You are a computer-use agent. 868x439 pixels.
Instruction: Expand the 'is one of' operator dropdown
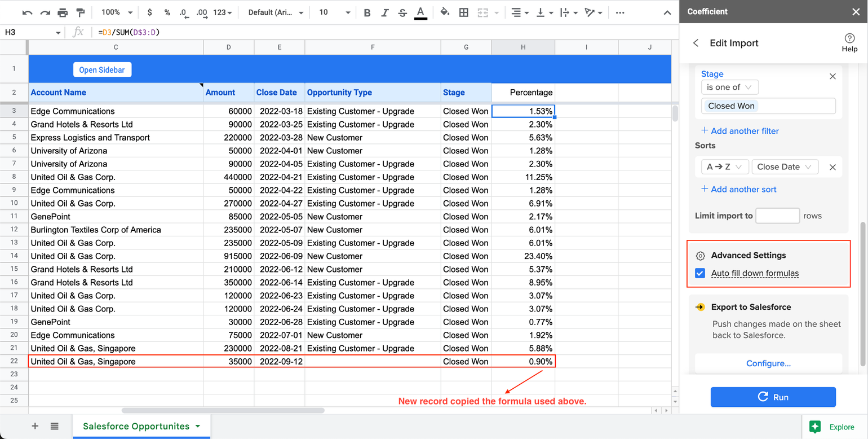coord(729,87)
